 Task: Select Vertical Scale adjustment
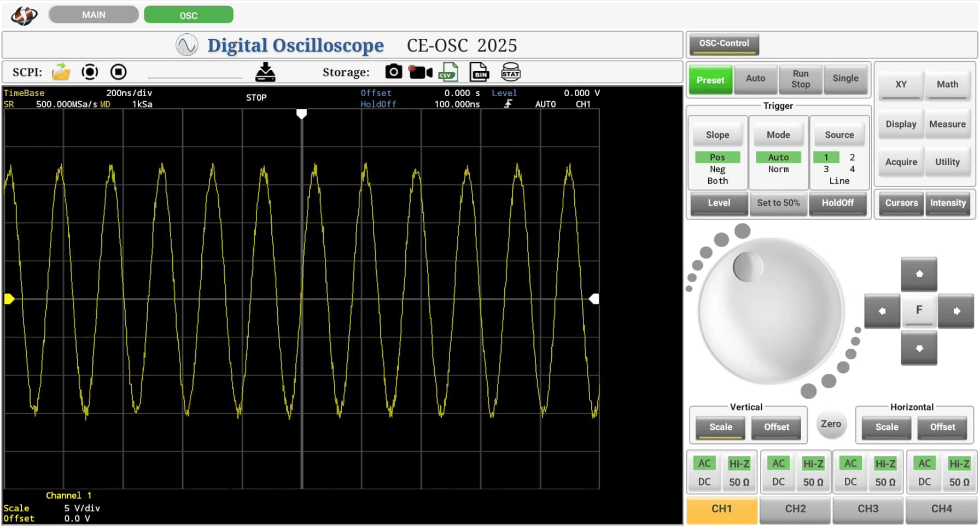click(721, 428)
